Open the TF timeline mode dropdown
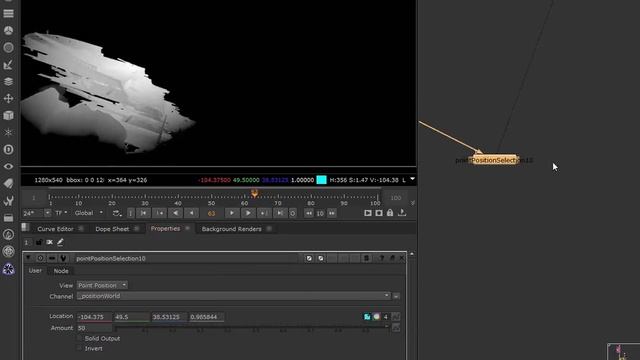The height and width of the screenshot is (360, 640). coord(61,213)
